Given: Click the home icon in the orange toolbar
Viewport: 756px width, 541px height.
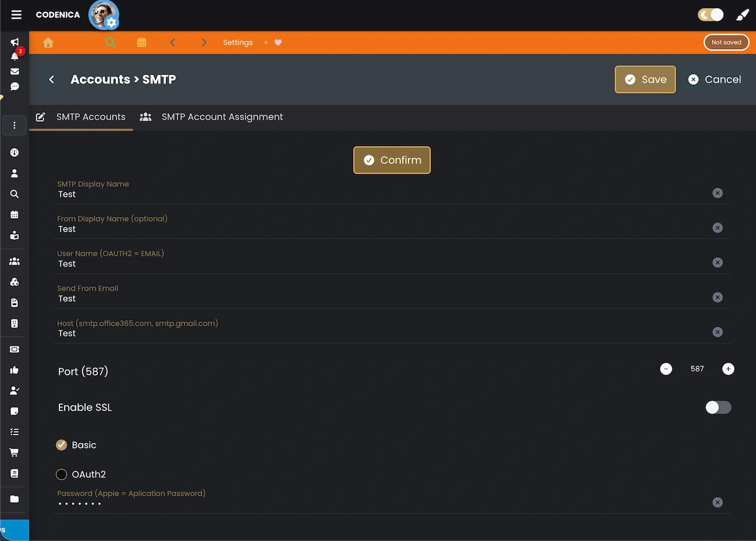Looking at the screenshot, I should [48, 42].
